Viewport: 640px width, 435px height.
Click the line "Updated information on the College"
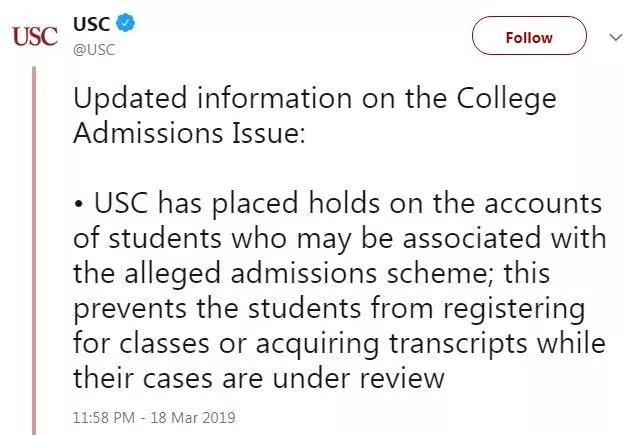click(x=316, y=101)
